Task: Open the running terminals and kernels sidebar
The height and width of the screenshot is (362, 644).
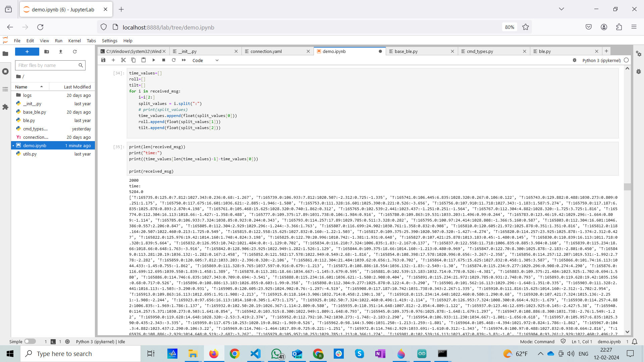Action: pos(5,71)
